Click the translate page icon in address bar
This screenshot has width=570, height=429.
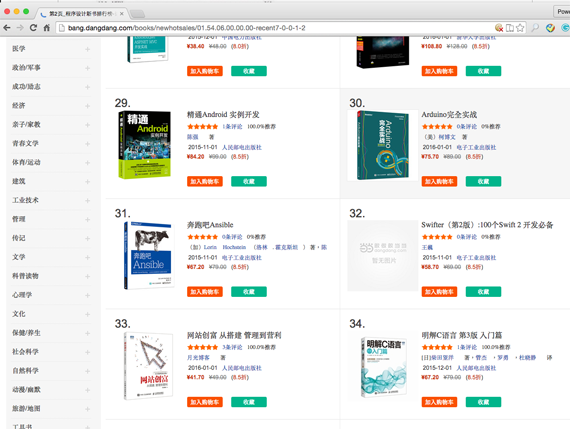510,28
